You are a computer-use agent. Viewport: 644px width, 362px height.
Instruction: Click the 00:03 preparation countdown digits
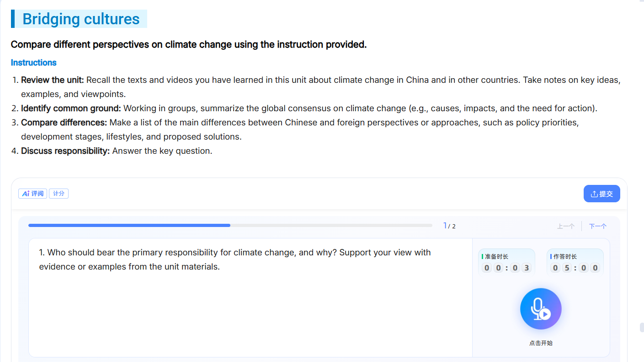coord(506,268)
